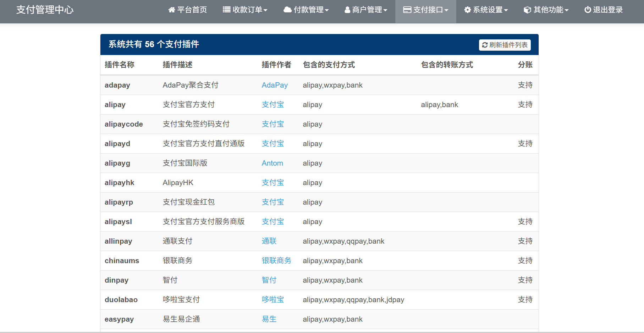Click the credit card icon beside 支付接口
The image size is (644, 333).
[x=407, y=10]
